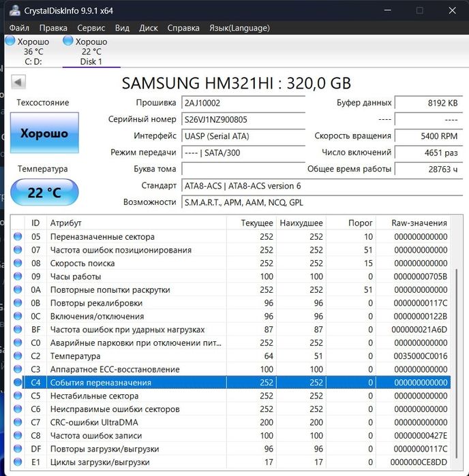Click the status dot for attribute C2
469x476 pixels.
18,355
